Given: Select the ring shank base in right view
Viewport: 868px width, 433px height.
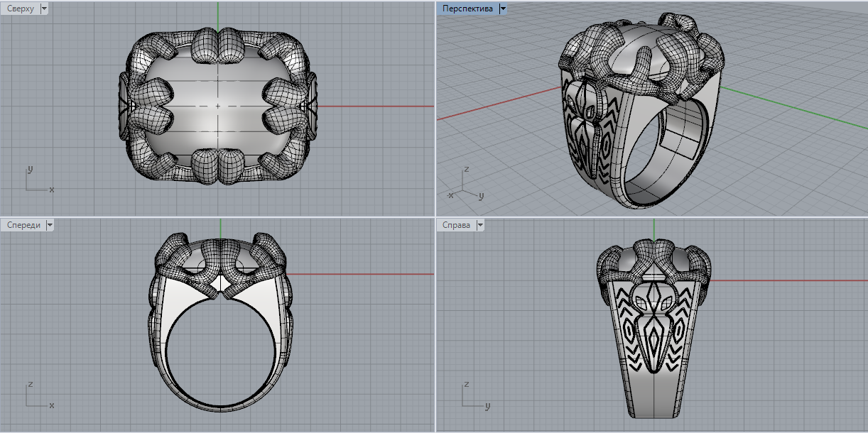Looking at the screenshot, I should (653, 405).
